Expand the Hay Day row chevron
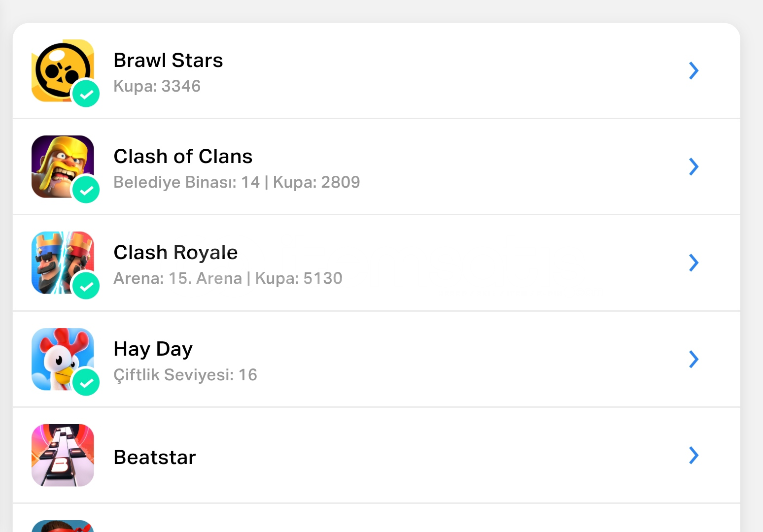 point(694,359)
